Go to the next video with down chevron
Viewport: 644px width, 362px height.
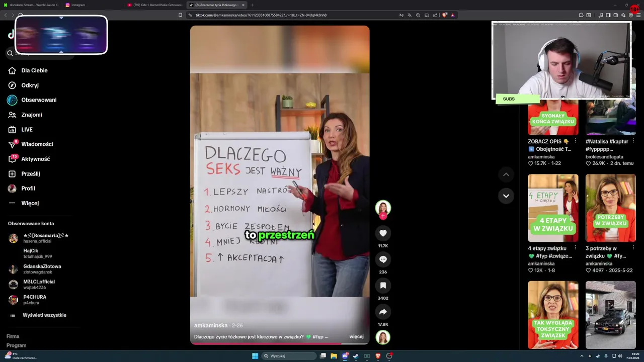506,196
